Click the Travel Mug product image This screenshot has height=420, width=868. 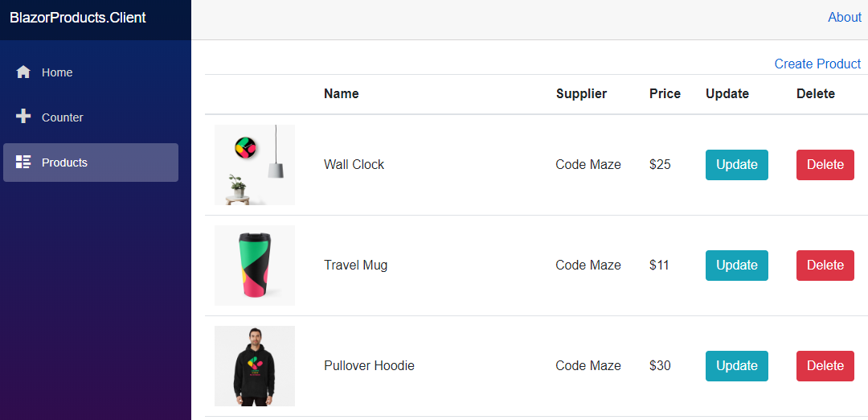point(255,266)
